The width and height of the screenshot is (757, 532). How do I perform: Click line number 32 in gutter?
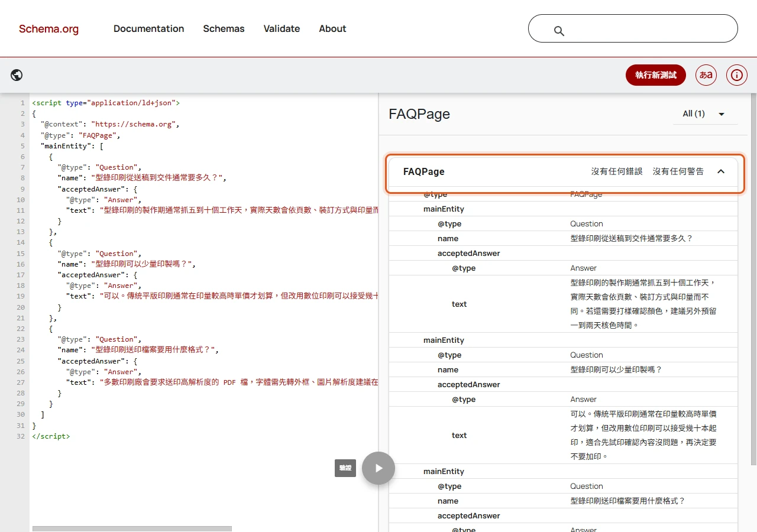[21, 436]
